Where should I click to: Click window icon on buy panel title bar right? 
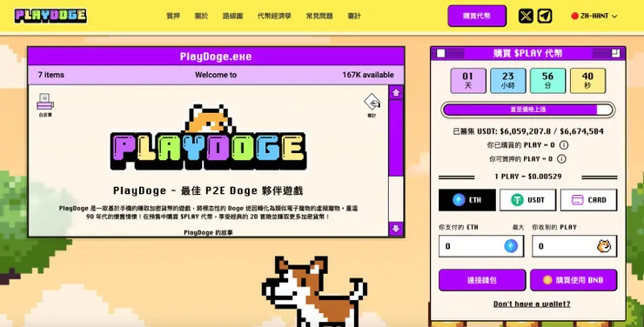tap(615, 53)
